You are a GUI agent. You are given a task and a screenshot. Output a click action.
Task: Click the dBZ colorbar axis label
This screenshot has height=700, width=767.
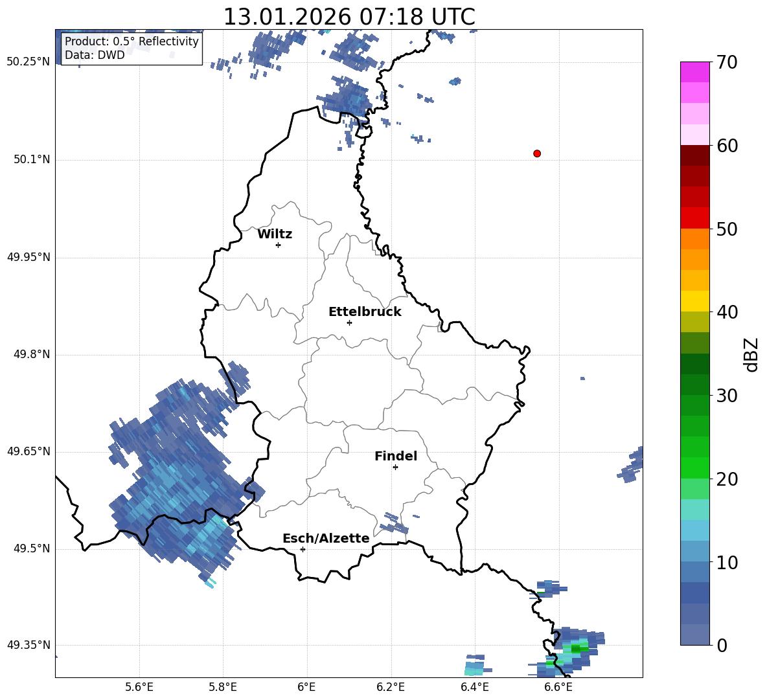point(752,355)
